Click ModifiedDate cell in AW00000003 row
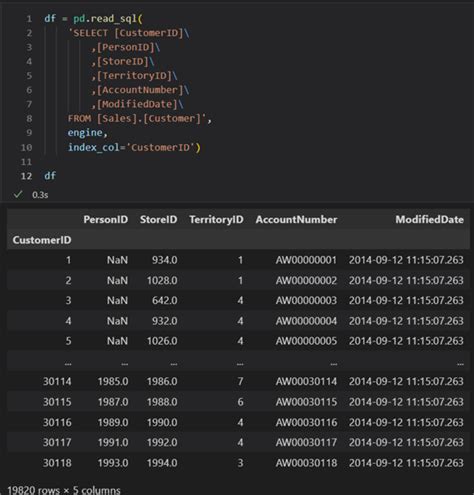 click(x=406, y=300)
